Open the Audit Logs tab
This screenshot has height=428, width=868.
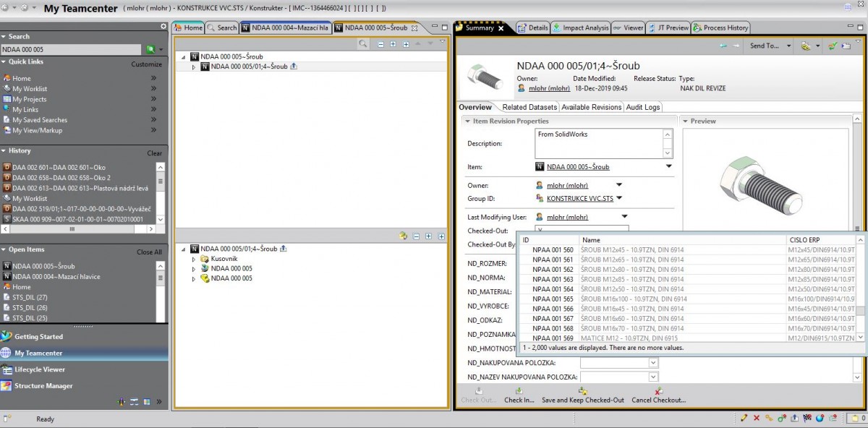pyautogui.click(x=642, y=107)
